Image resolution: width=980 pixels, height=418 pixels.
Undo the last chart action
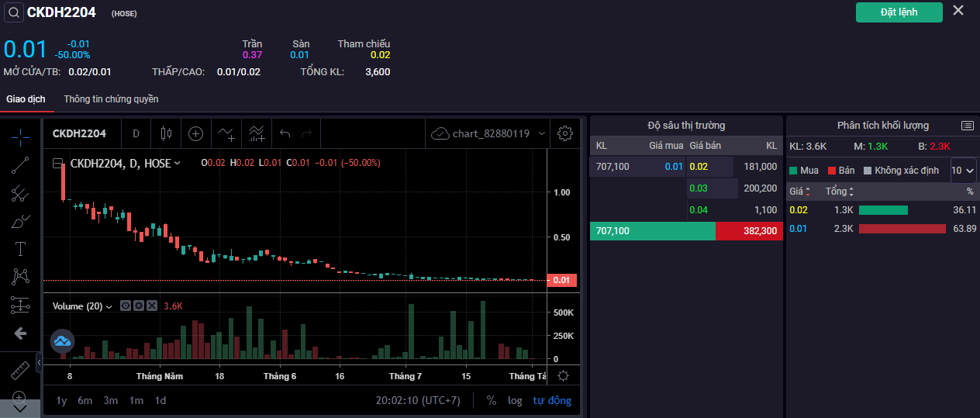coord(285,133)
